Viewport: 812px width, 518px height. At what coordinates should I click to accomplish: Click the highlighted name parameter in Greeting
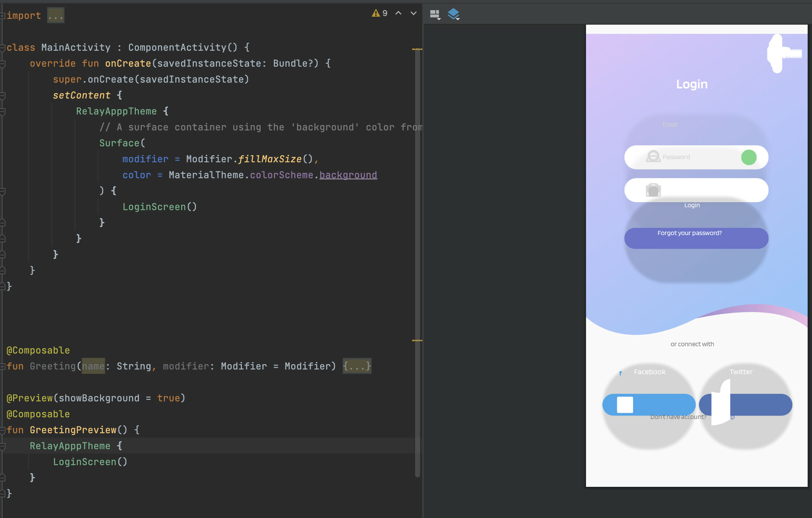tap(93, 366)
